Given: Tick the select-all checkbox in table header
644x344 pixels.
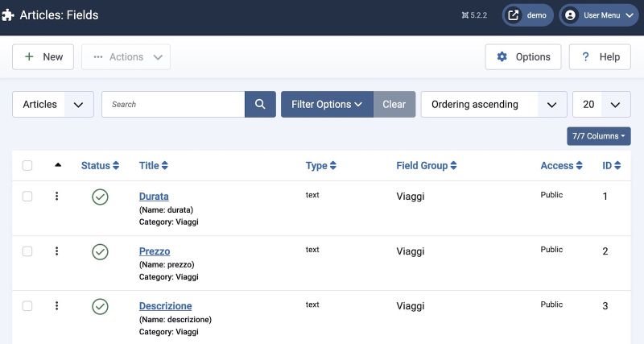Looking at the screenshot, I should coord(27,166).
